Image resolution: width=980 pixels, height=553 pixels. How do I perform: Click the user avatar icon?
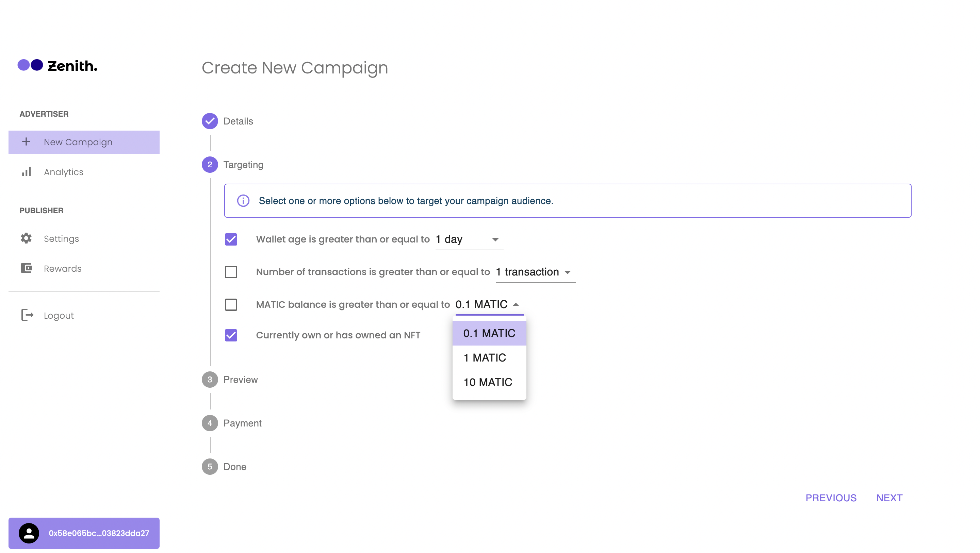(29, 533)
